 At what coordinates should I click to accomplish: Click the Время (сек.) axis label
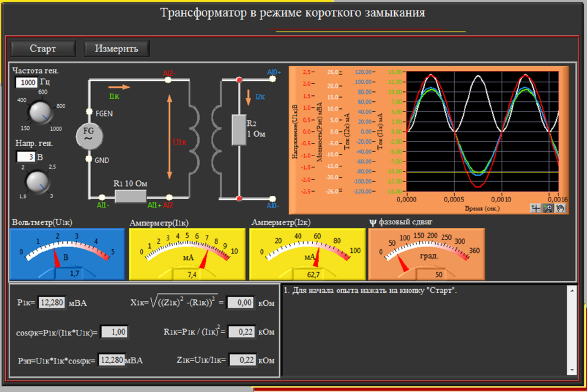(482, 209)
